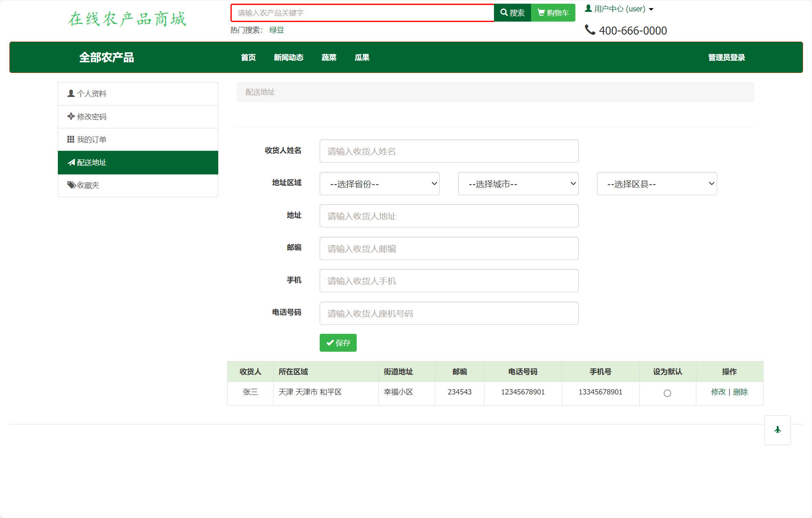Navigate to the 蔬菜 menu item
The image size is (812, 518).
pos(329,57)
